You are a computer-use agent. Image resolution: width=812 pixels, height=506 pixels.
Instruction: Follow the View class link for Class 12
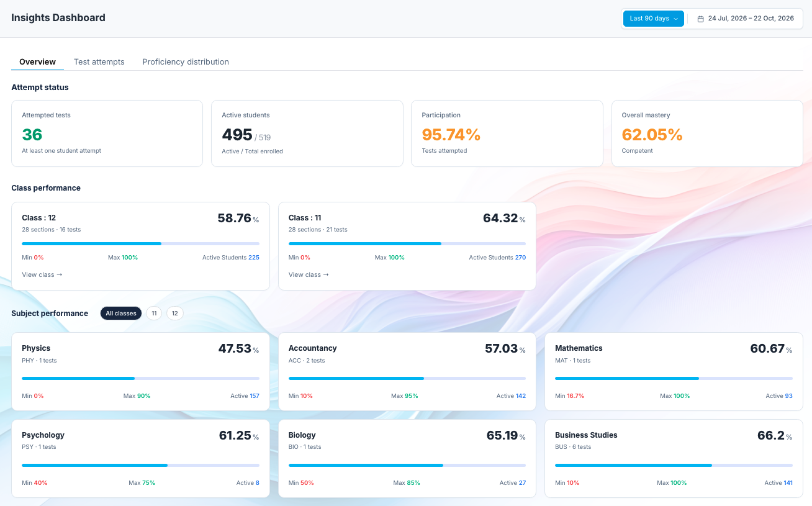[x=42, y=274]
